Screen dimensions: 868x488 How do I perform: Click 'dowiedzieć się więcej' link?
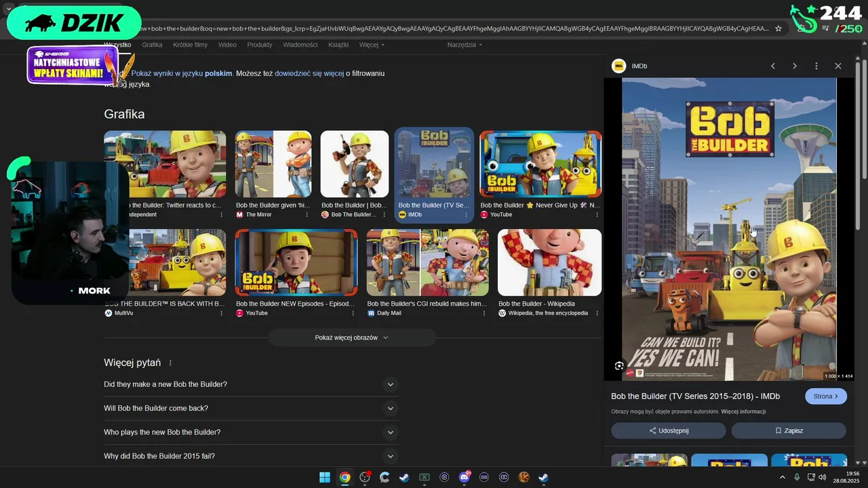coord(309,73)
